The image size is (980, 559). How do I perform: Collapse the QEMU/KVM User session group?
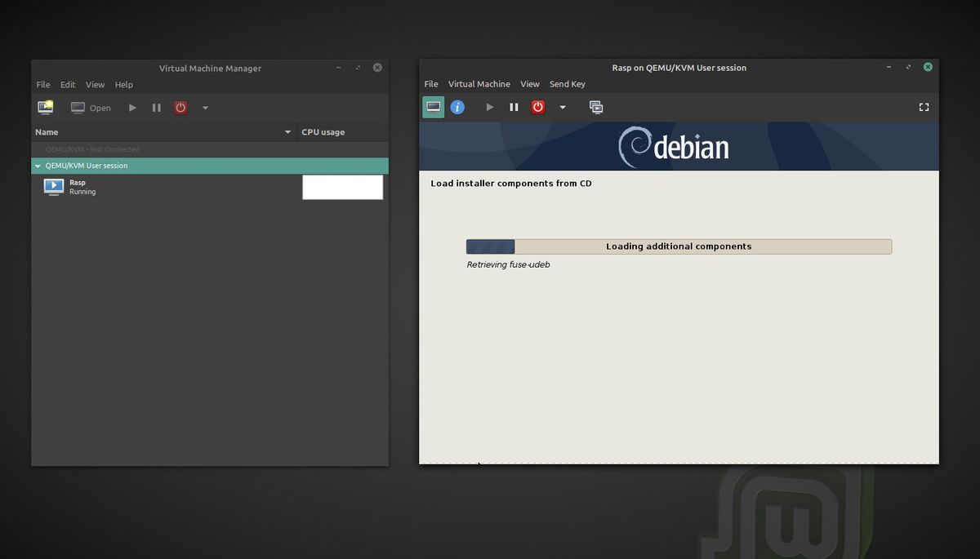[37, 165]
